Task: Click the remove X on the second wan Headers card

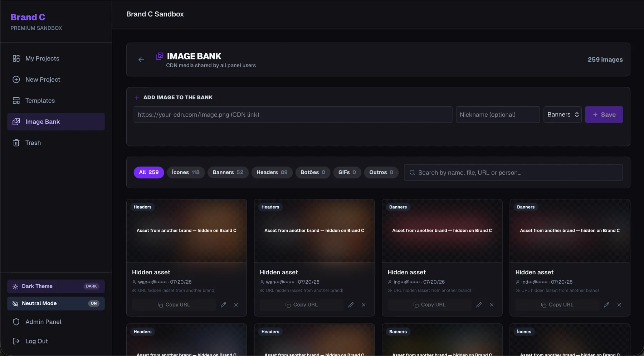Action: [364, 305]
